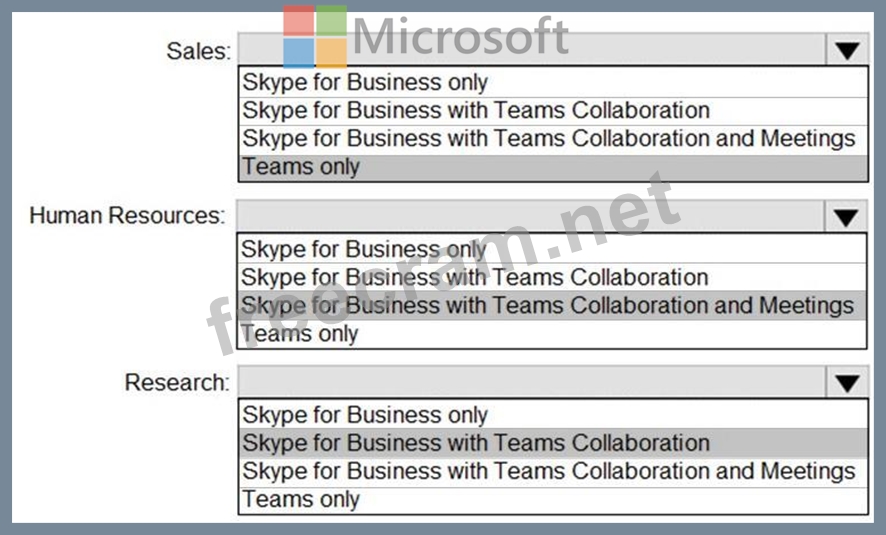This screenshot has width=886, height=535.
Task: Choose "Skype for Business only" under Research
Action: (365, 415)
